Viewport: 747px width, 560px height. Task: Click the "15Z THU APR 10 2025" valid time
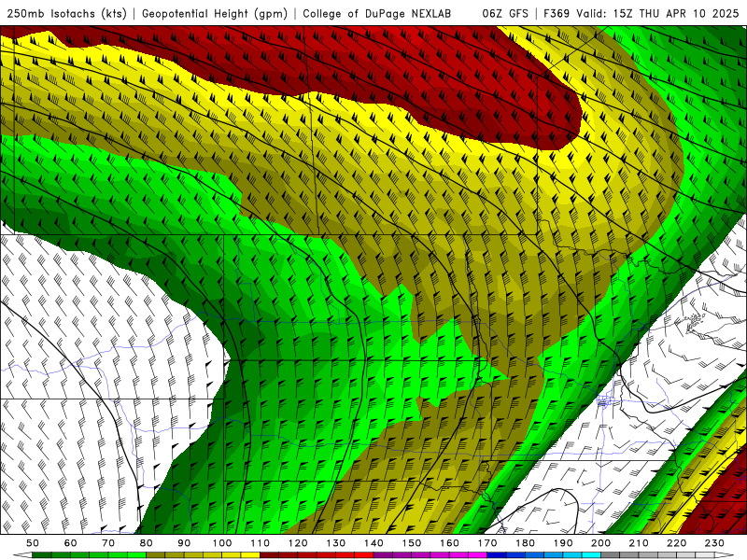676,13
